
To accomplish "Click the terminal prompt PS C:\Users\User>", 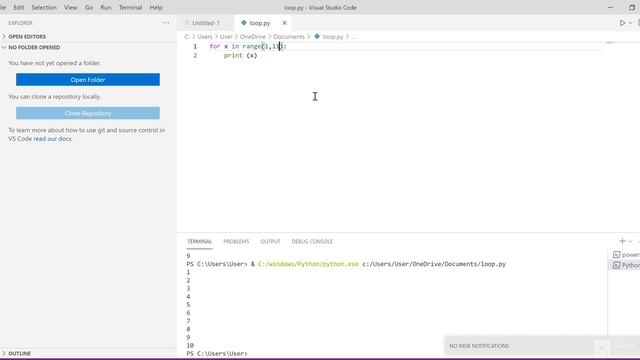I will coord(217,353).
